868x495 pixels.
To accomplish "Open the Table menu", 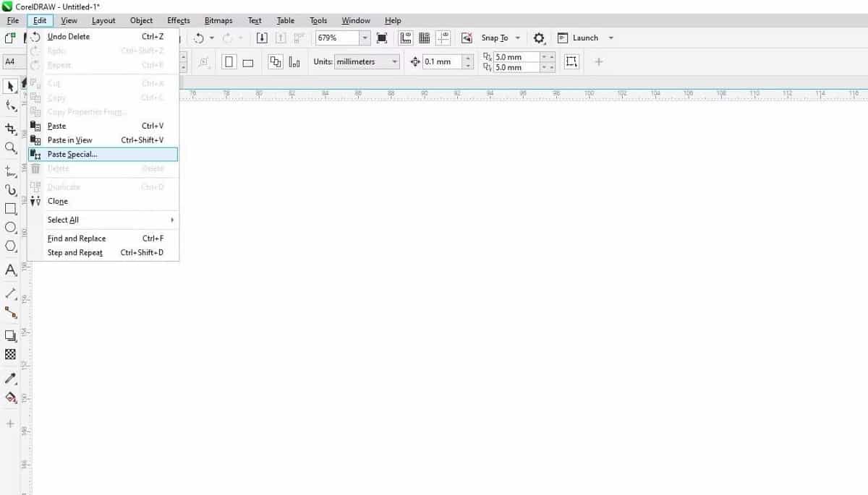I will pyautogui.click(x=285, y=20).
